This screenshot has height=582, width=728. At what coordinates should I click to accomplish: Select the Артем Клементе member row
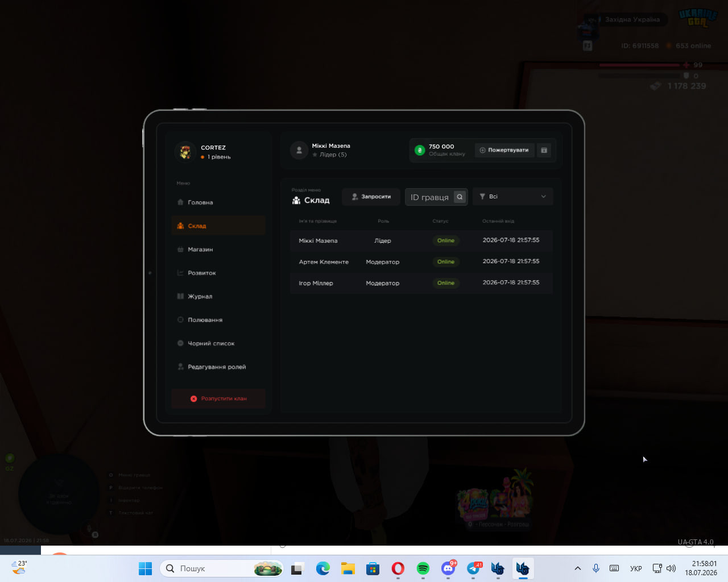click(x=421, y=261)
